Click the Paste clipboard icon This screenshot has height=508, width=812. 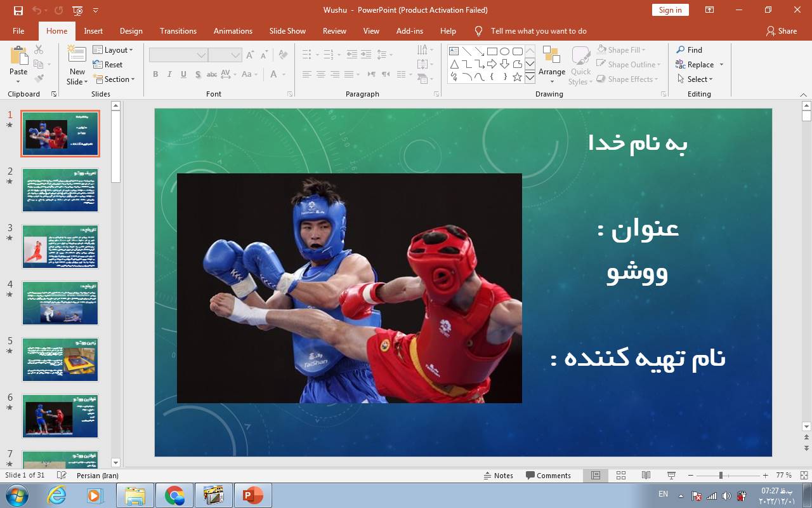pos(18,57)
